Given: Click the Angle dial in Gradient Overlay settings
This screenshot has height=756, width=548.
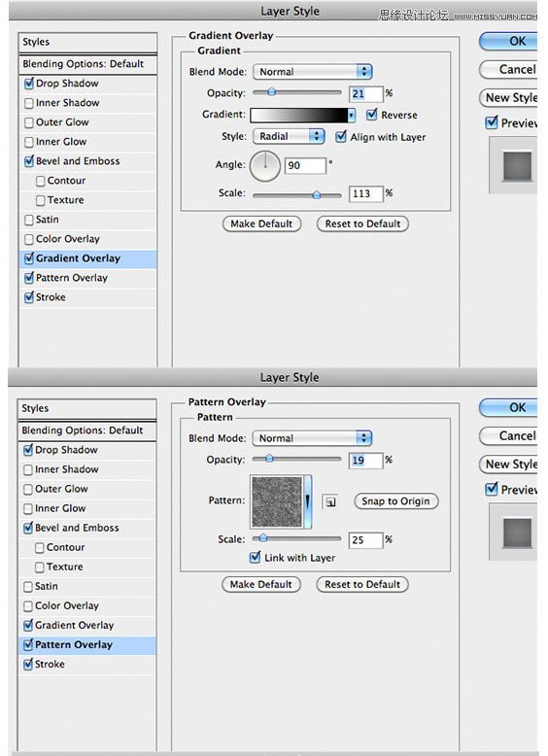Looking at the screenshot, I should 264,166.
